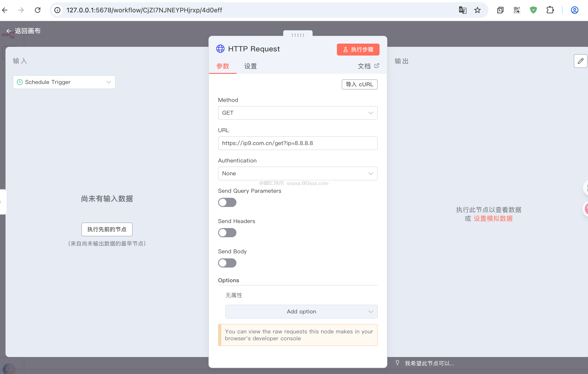Expand the Authentication None dropdown

[297, 173]
